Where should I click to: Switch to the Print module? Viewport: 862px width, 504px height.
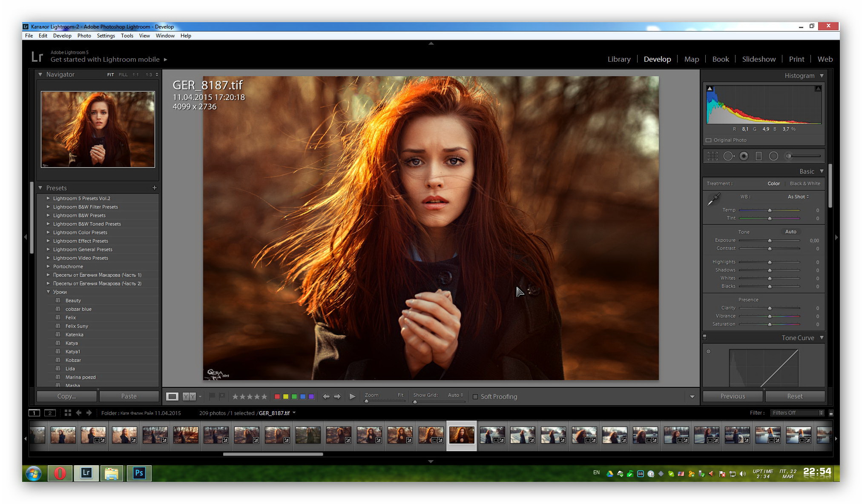[796, 59]
